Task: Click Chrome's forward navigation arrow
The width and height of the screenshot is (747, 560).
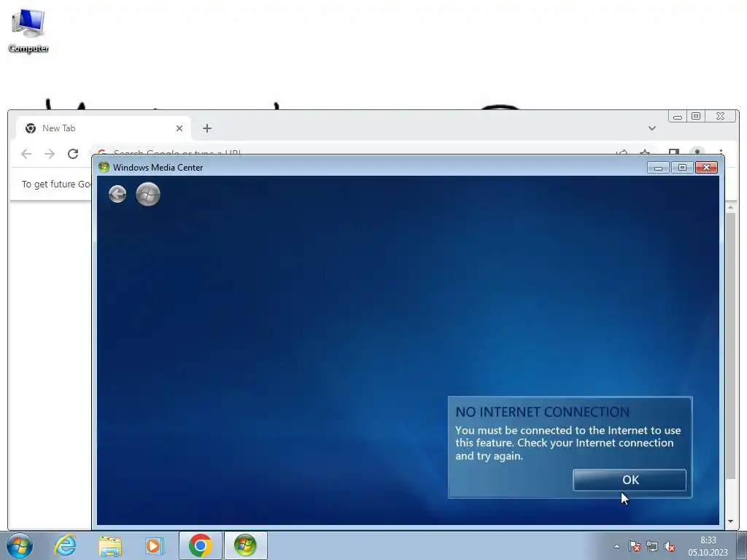Action: click(x=50, y=153)
